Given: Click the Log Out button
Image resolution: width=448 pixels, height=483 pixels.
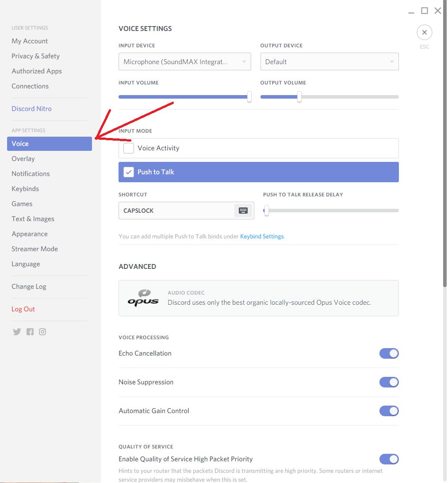Looking at the screenshot, I should (23, 309).
